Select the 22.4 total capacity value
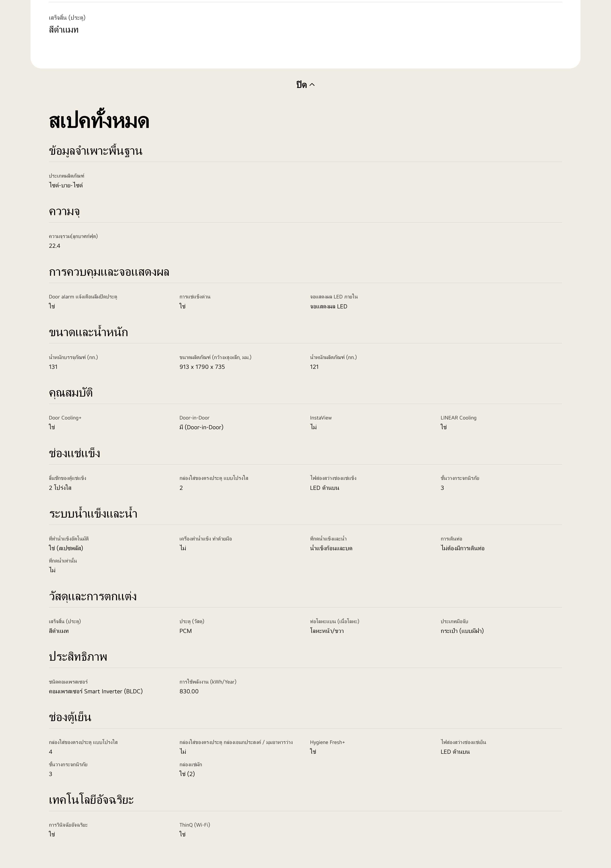The width and height of the screenshot is (611, 868). (x=55, y=246)
